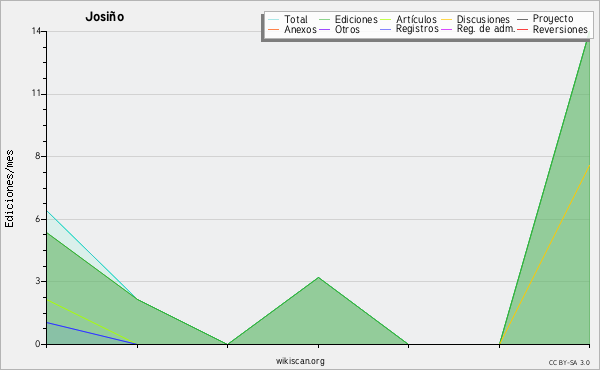Click the blue Registros legend swatch
The width and height of the screenshot is (600, 370).
click(x=385, y=30)
